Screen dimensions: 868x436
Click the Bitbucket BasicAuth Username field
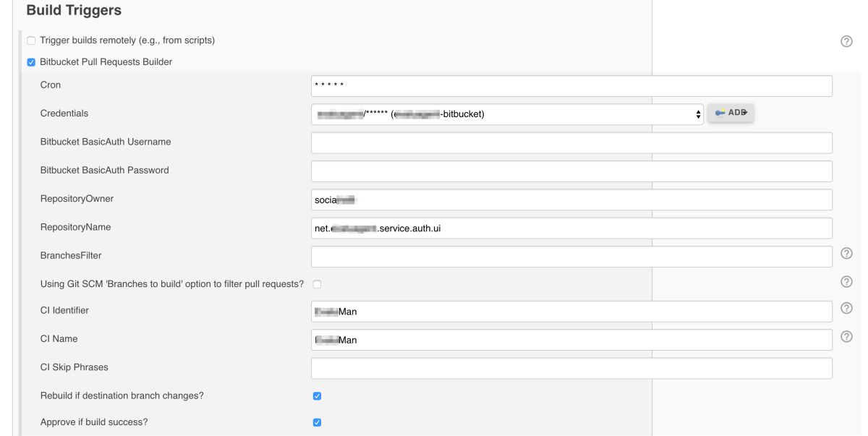click(x=571, y=142)
